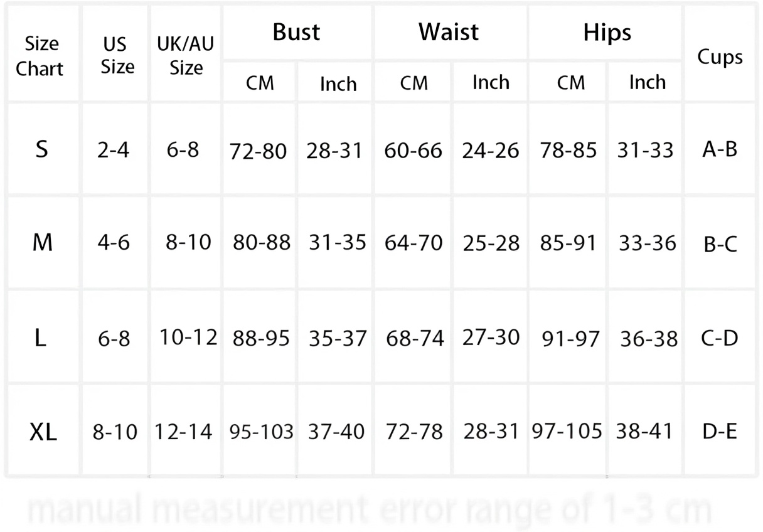Click the Size Chart header cell
Viewport: 763px width, 532px height.
click(x=41, y=56)
